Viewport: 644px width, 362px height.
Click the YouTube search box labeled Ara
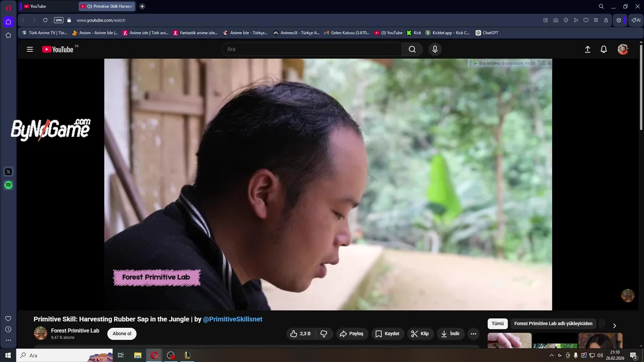(x=312, y=49)
